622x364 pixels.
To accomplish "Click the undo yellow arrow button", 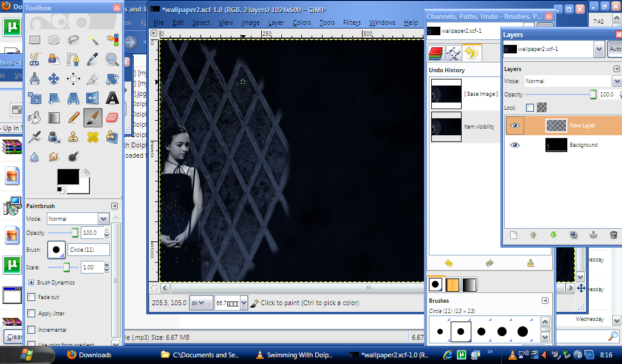I will tap(449, 263).
